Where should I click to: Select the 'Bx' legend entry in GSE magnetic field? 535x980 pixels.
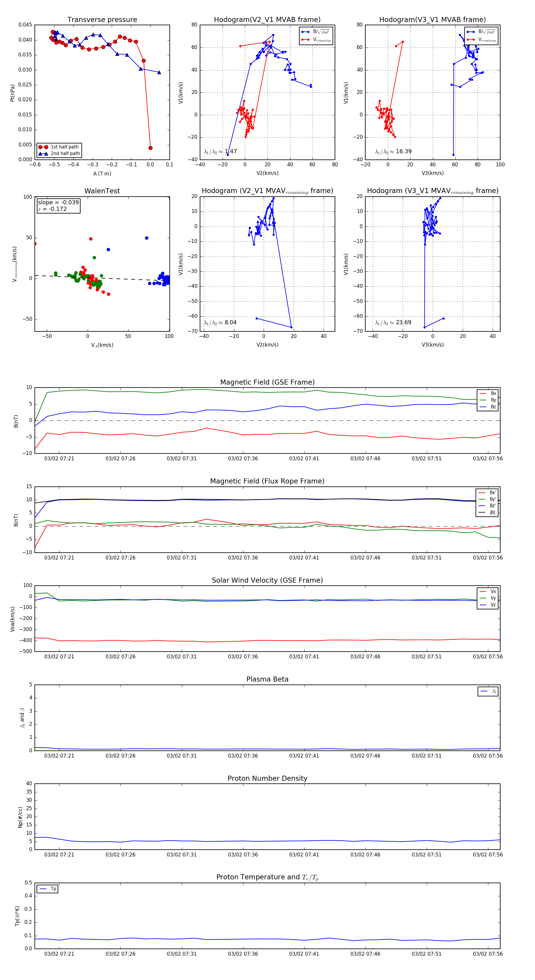pyautogui.click(x=488, y=393)
